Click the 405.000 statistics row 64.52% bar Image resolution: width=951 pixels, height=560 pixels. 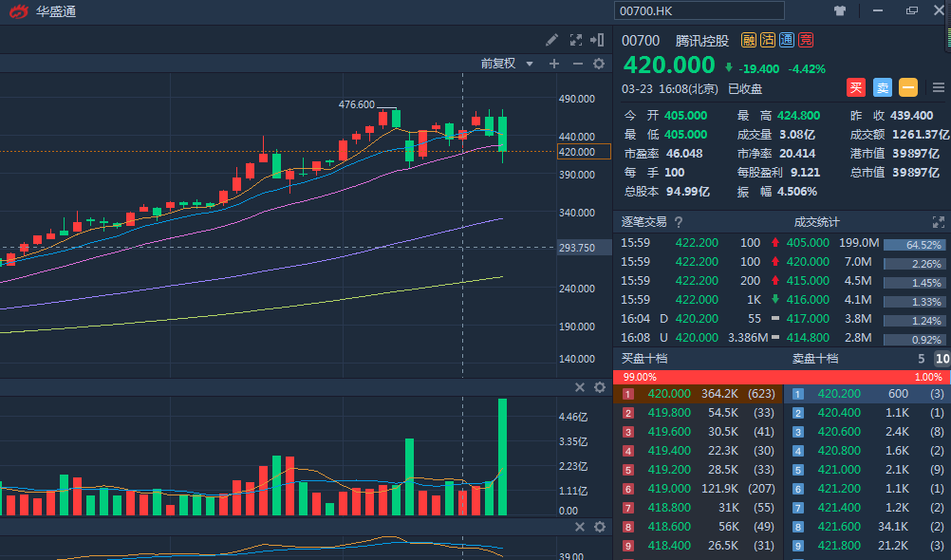pos(913,245)
